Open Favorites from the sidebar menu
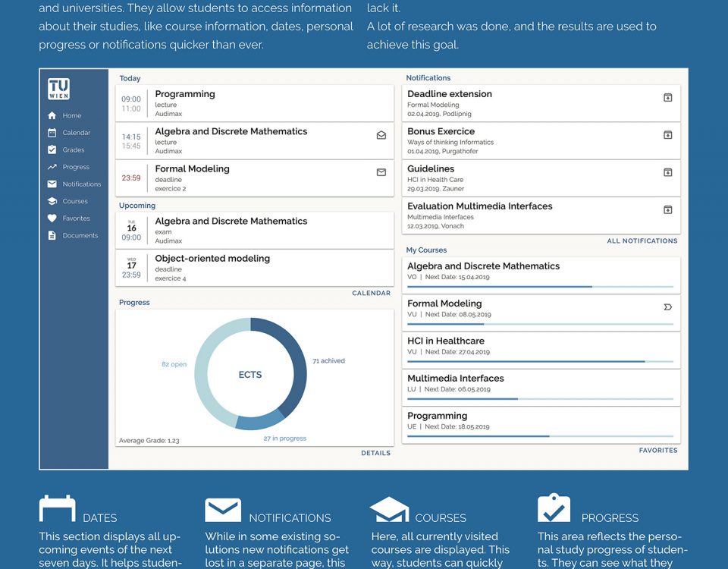The height and width of the screenshot is (569, 728). (x=76, y=218)
